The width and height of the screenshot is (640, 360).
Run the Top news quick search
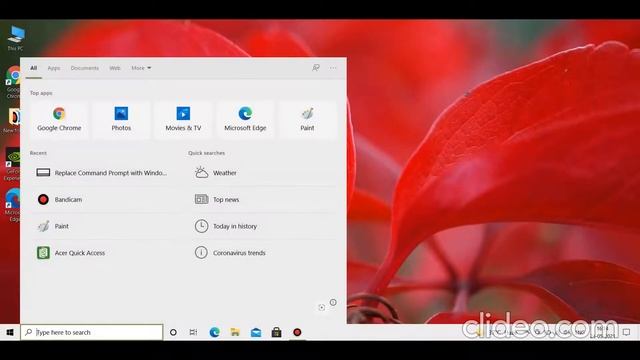[262, 200]
